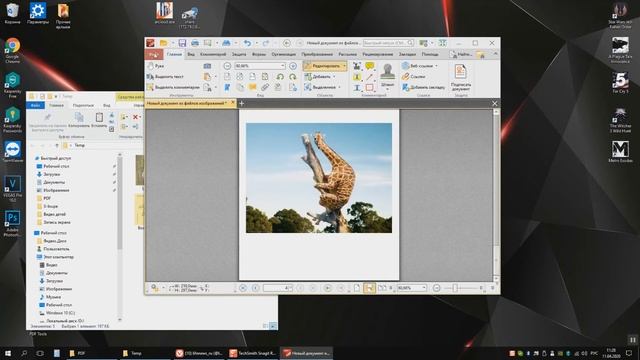
Task: Go to first page in status bar
Action: [243, 288]
